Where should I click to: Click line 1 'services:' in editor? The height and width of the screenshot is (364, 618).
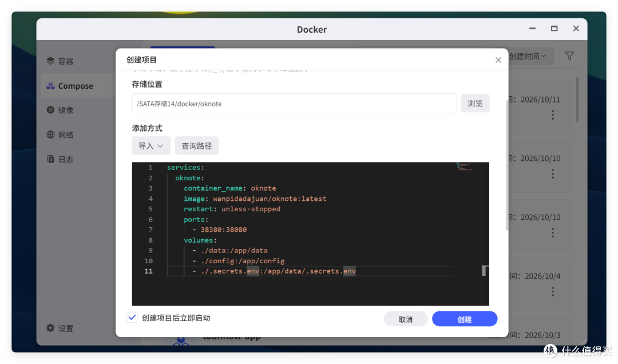tap(185, 168)
